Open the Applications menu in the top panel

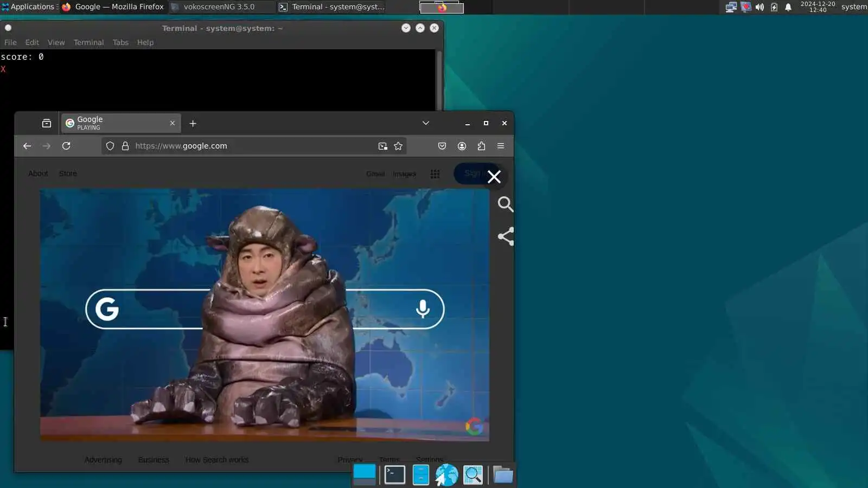coord(29,7)
